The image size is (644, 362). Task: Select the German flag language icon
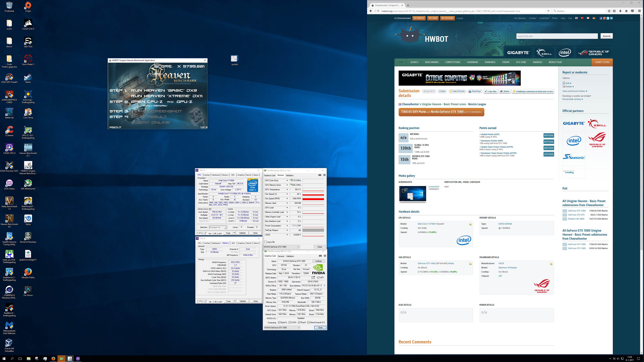tap(594, 18)
